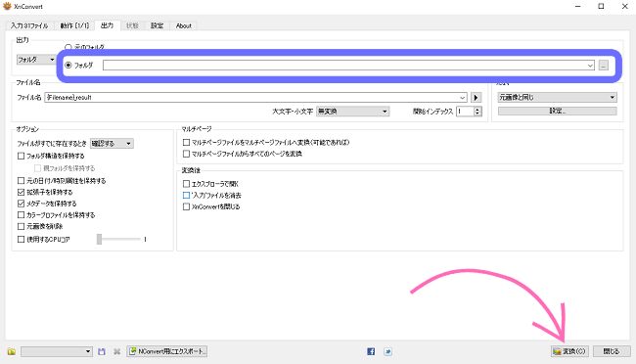Expand the output folder path dropdown
The width and height of the screenshot is (636, 364).
point(590,66)
